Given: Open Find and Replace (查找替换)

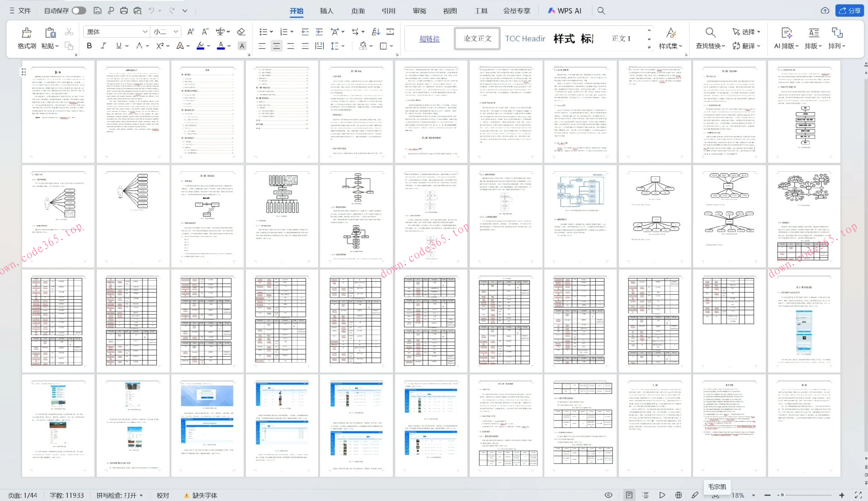Looking at the screenshot, I should 710,38.
